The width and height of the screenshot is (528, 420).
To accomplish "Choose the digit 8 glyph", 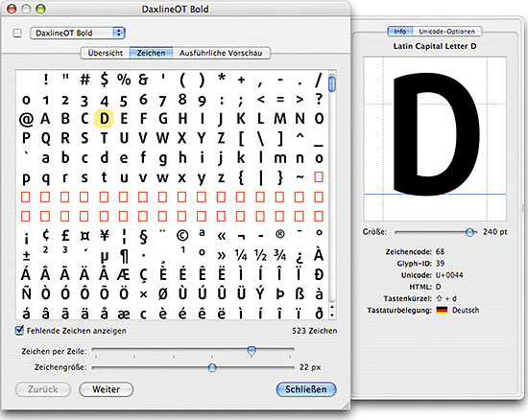I will [x=182, y=99].
